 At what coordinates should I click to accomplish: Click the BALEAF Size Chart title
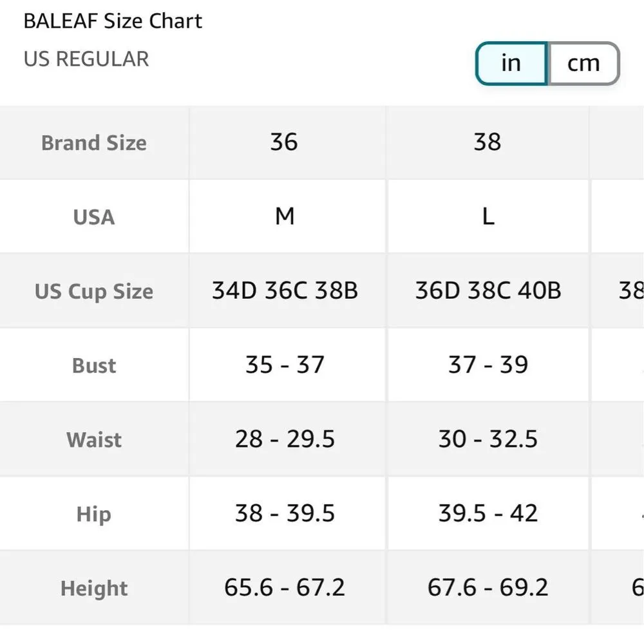[113, 21]
